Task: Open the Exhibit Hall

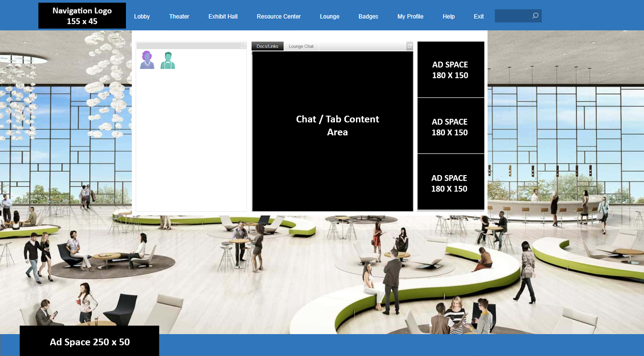Action: click(223, 17)
